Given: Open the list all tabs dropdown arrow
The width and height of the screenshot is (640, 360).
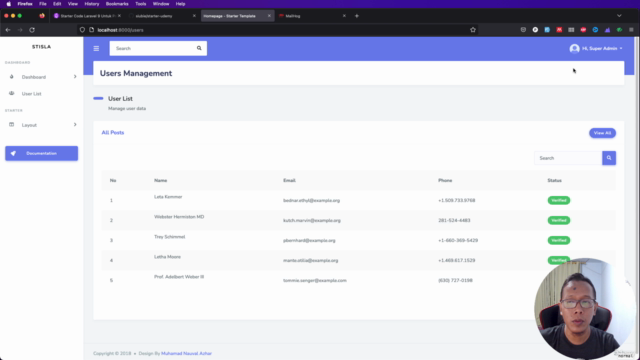Looking at the screenshot, I should point(619,16).
